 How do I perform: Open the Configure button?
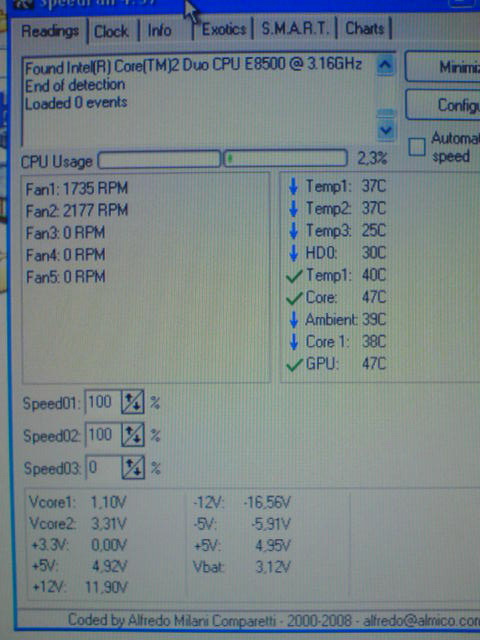[x=443, y=105]
